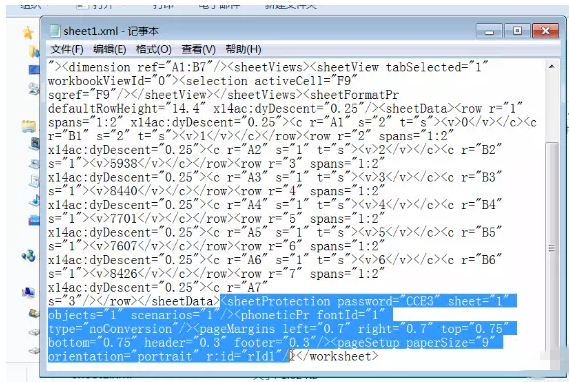Click the value 8440 in the XML

click(124, 191)
